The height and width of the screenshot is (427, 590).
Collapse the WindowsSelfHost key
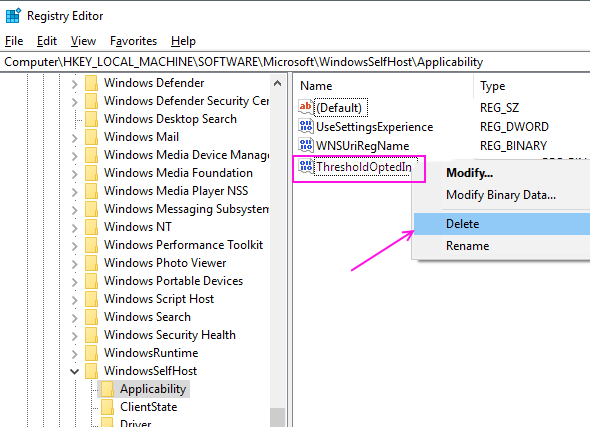click(75, 372)
